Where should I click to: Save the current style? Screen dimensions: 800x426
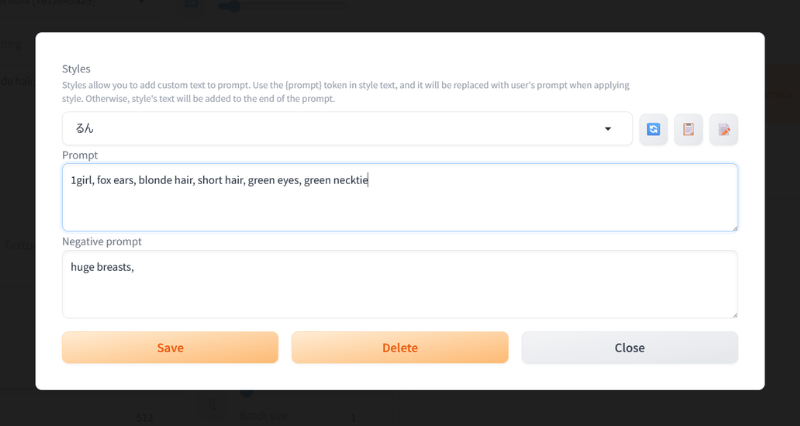[170, 348]
